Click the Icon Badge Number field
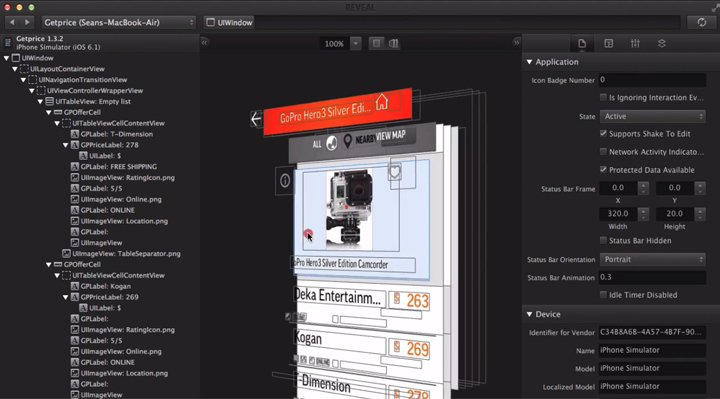This screenshot has height=399, width=720. point(652,80)
